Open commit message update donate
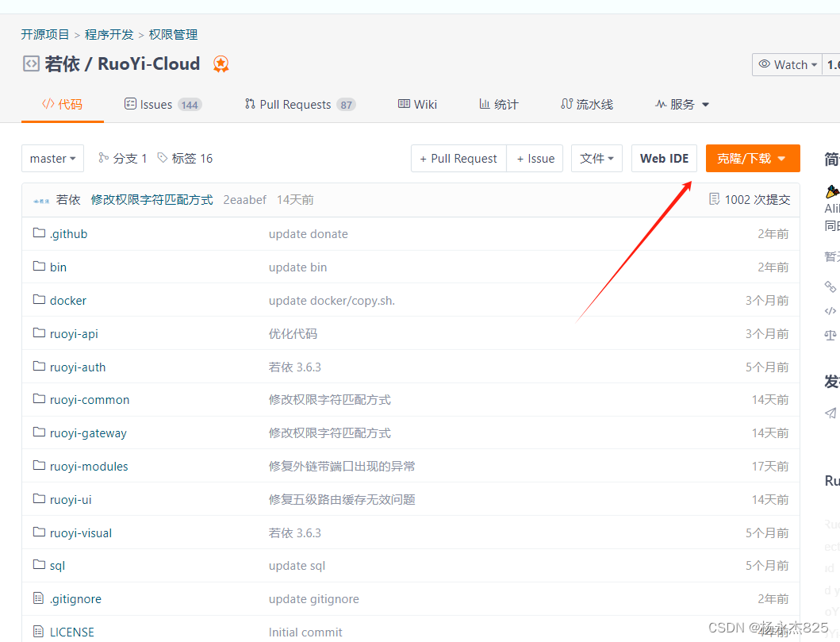This screenshot has width=840, height=642. point(308,233)
